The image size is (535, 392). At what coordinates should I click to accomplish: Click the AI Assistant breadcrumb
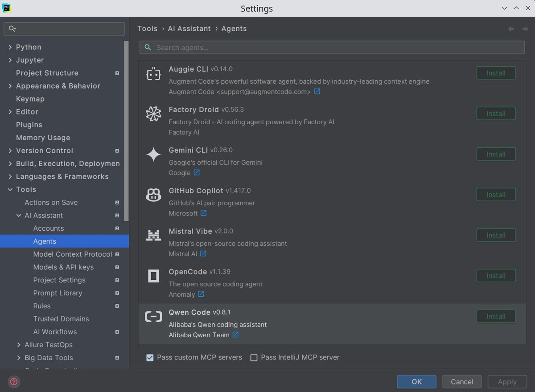click(x=189, y=29)
